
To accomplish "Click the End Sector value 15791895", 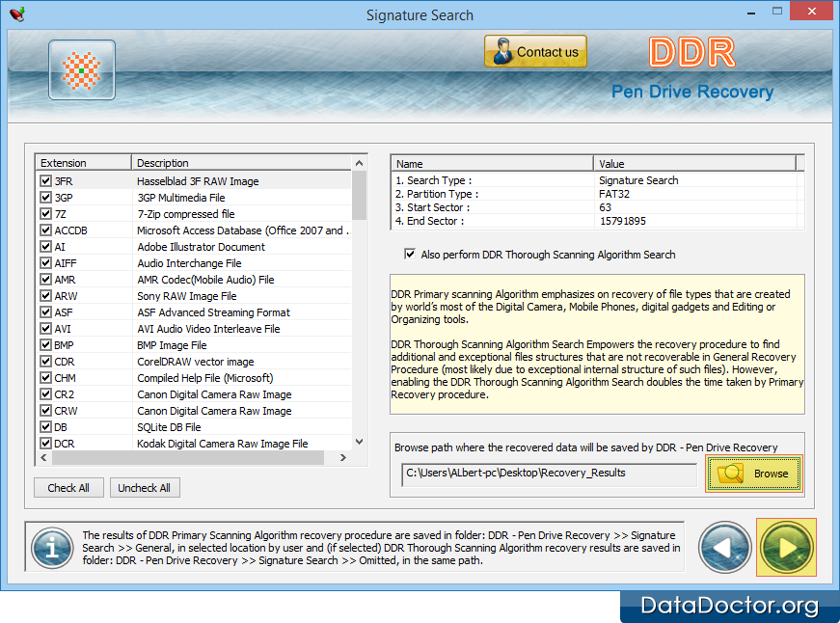I will coord(622,221).
